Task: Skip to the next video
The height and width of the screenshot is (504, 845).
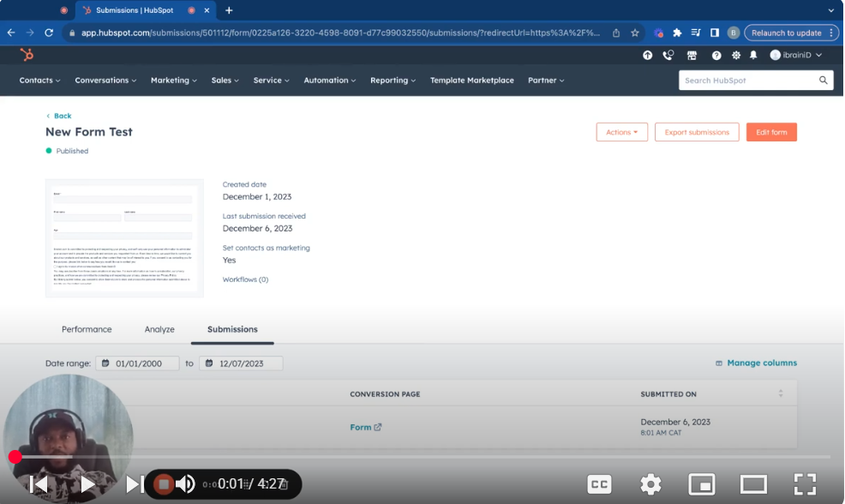Action: pyautogui.click(x=135, y=484)
